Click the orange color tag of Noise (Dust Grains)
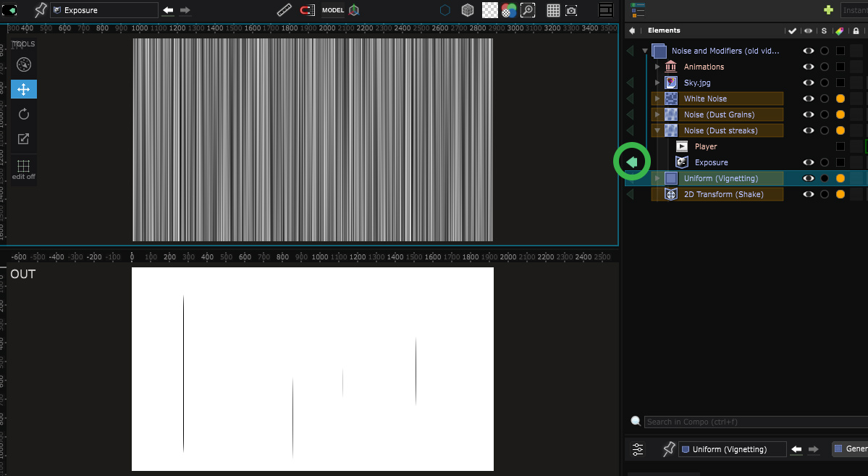Viewport: 868px width, 476px height. tap(840, 114)
